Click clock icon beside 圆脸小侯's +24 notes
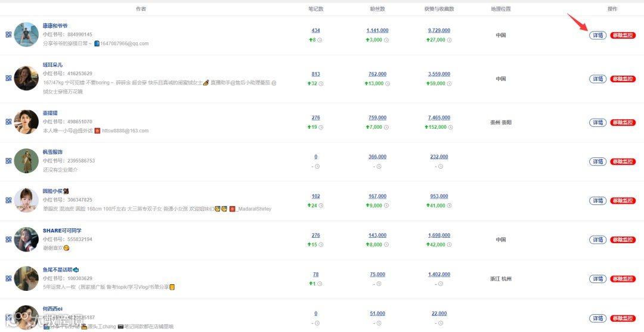 pyautogui.click(x=321, y=206)
